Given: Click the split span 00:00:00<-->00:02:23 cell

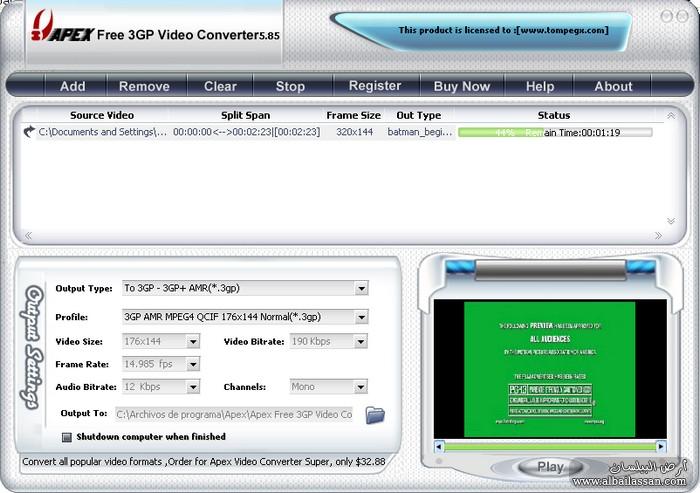Looking at the screenshot, I should [246, 132].
